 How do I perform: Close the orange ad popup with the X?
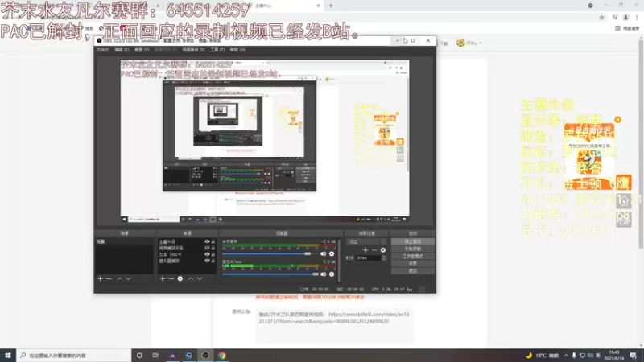point(617,119)
